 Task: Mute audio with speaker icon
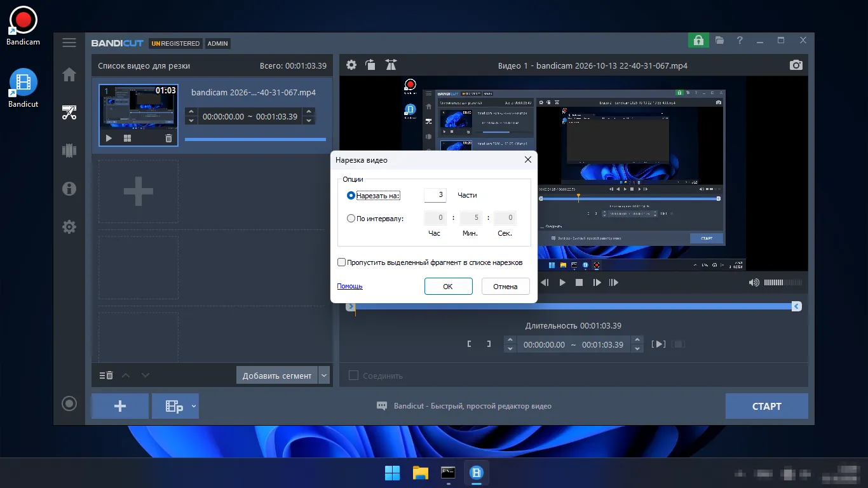point(754,282)
